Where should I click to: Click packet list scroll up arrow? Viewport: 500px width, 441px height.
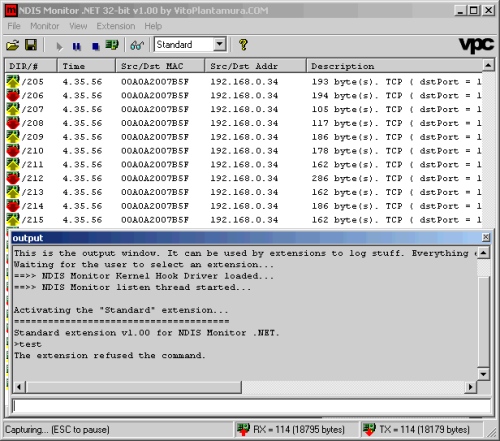(488, 65)
